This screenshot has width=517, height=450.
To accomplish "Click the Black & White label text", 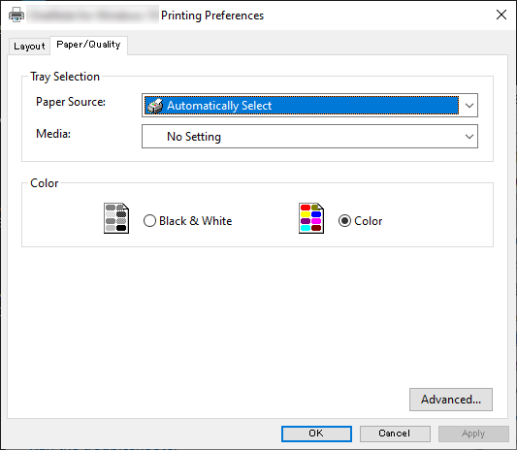I will [196, 221].
